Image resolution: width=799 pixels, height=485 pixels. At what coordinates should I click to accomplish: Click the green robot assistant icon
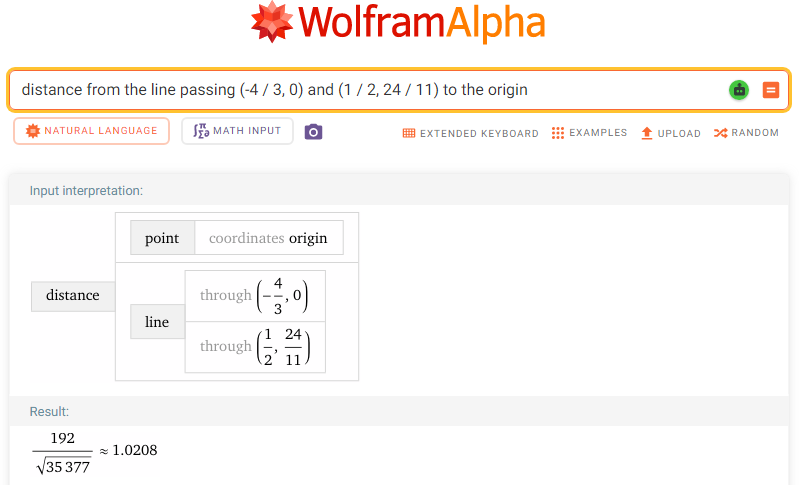[x=739, y=90]
